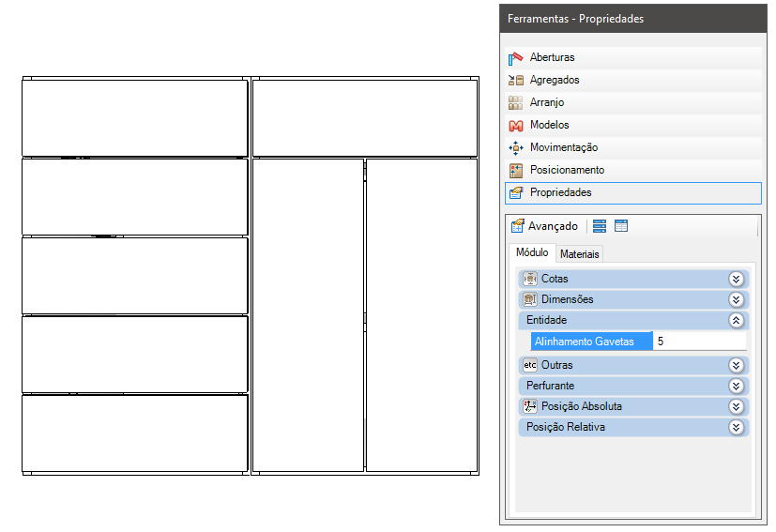Click the Avançado properties button
This screenshot has height=532, width=776.
pyautogui.click(x=544, y=226)
